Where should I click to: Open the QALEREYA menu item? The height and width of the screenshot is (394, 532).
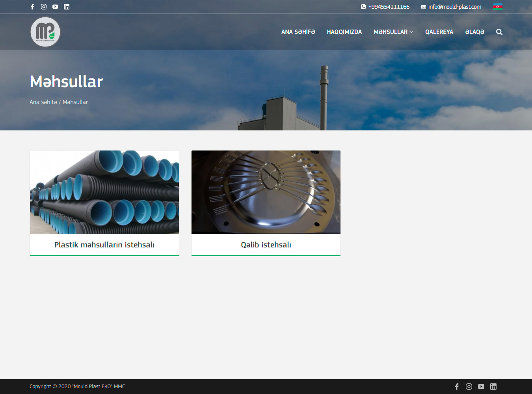click(x=439, y=32)
